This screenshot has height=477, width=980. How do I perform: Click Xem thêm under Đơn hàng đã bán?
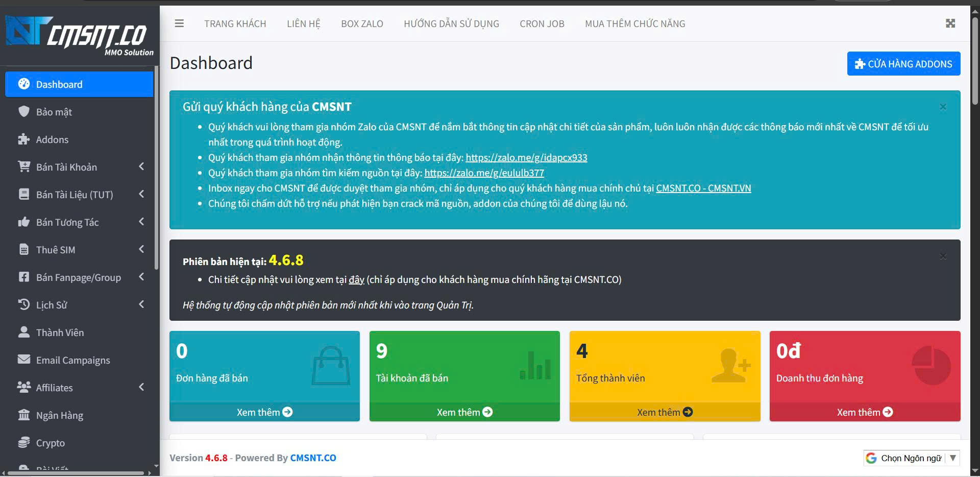pos(264,412)
